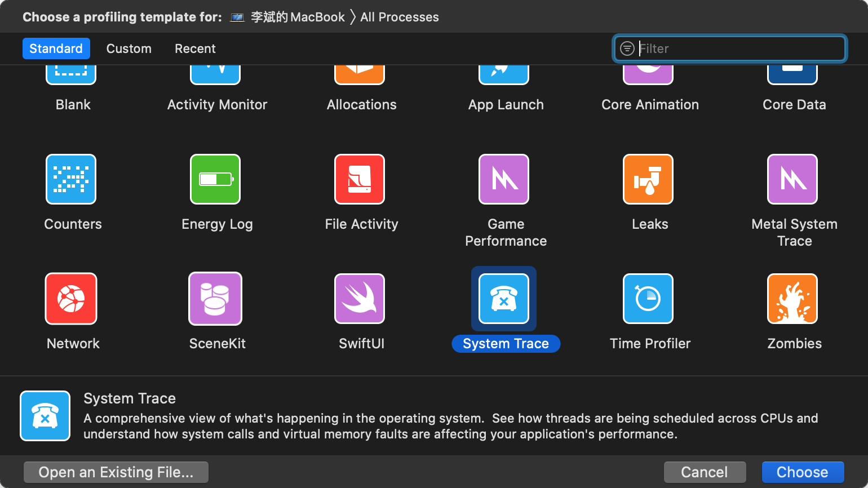Select the System Trace telephone icon

(x=504, y=299)
